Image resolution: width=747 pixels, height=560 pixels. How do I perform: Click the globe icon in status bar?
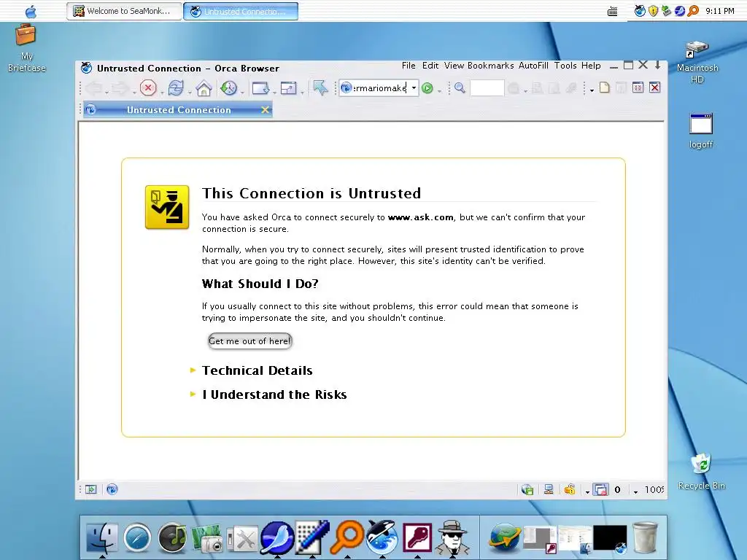click(x=112, y=489)
